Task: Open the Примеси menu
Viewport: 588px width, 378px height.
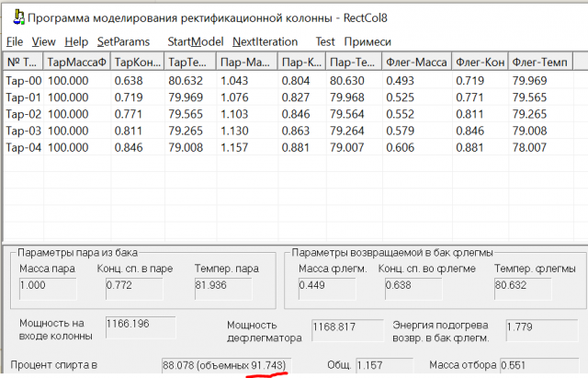Action: [x=367, y=41]
